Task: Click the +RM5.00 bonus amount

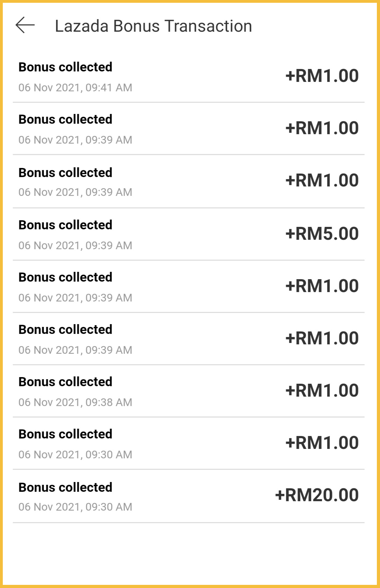Action: [322, 234]
